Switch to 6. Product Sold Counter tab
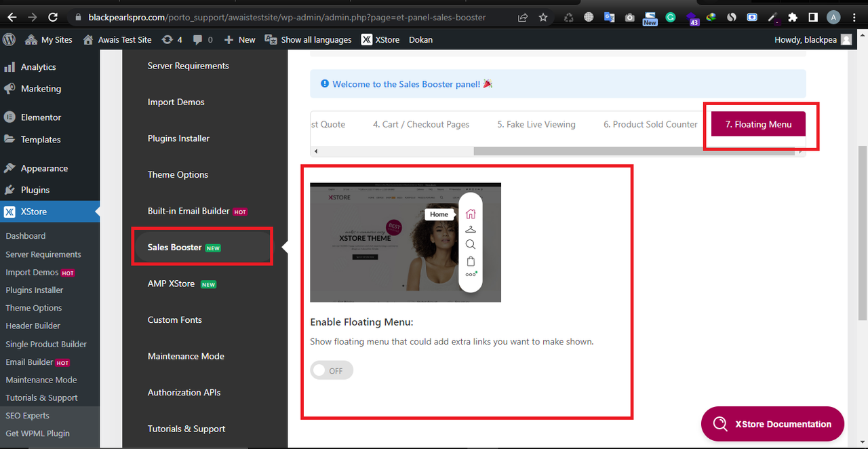868x449 pixels. point(650,125)
